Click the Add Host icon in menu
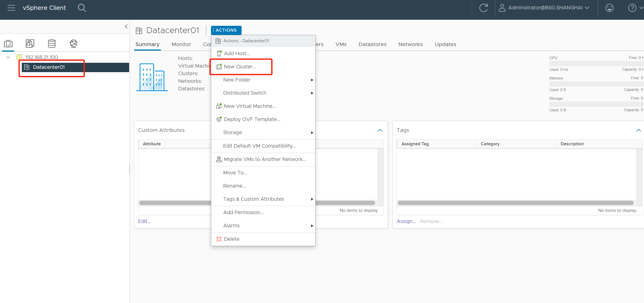This screenshot has height=303, width=644. [x=219, y=53]
